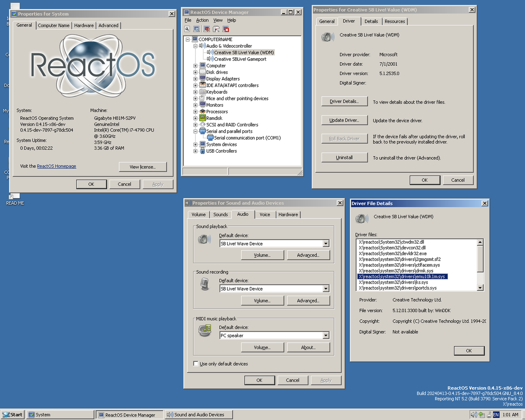The height and width of the screenshot is (420, 525).
Task: Expand the Monitors tree node
Action: (196, 105)
